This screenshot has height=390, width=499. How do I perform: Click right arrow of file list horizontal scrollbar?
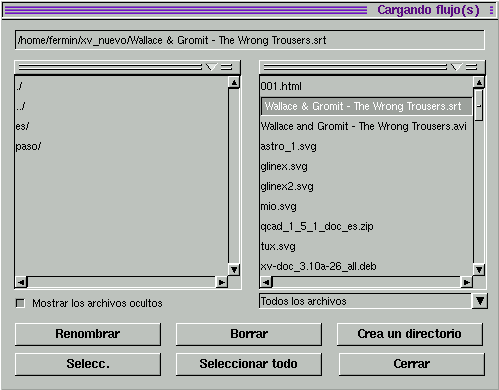click(466, 282)
